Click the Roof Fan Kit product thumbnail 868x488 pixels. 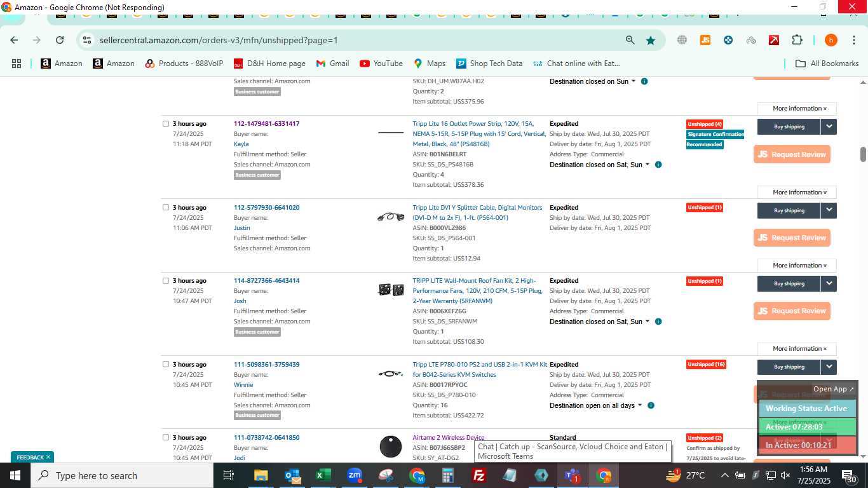(391, 290)
